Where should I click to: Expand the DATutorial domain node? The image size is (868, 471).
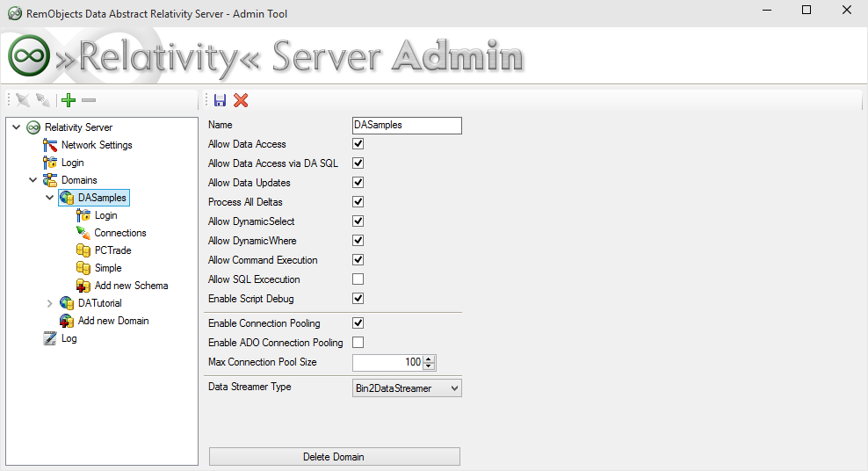click(50, 303)
